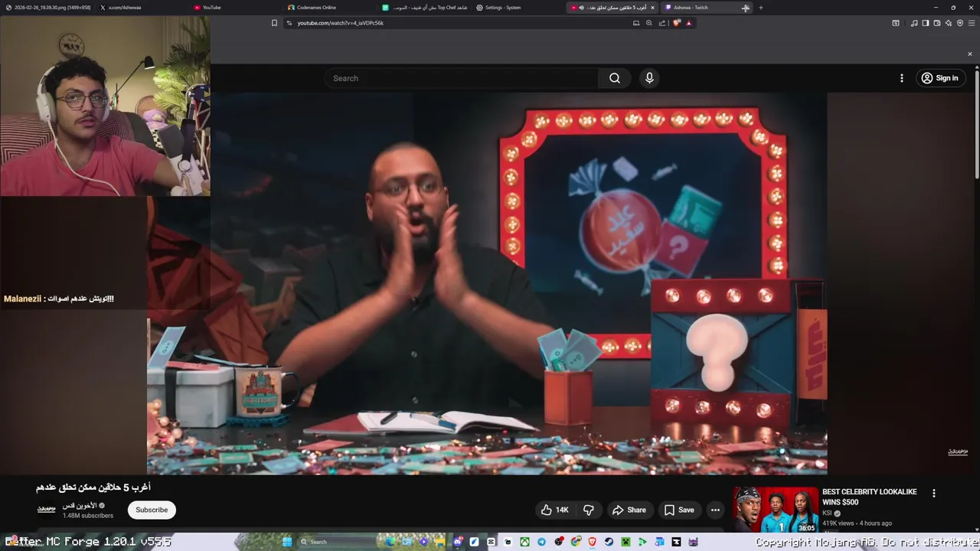The image size is (980, 551).
Task: Switch to the x.com/4shwwaa tab
Action: [x=141, y=8]
